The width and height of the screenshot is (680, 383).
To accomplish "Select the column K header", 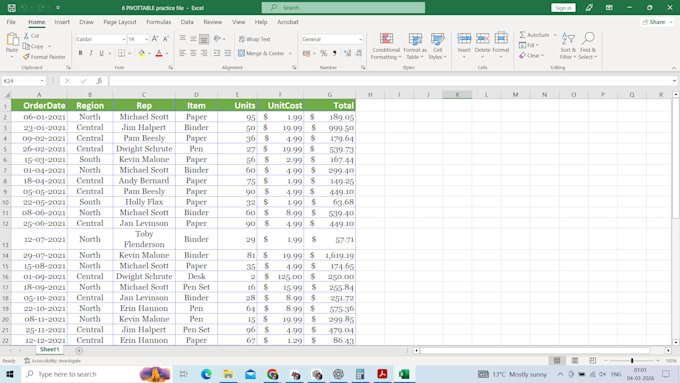I will click(457, 95).
